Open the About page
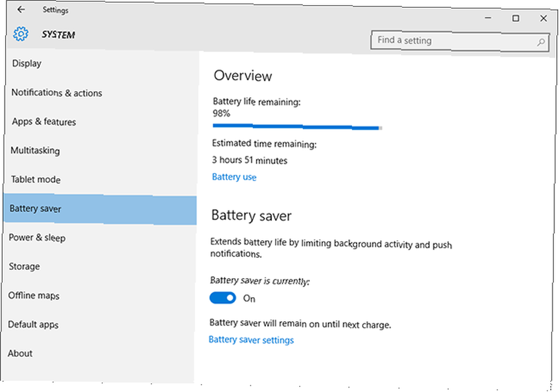This screenshot has width=559, height=392. (20, 353)
